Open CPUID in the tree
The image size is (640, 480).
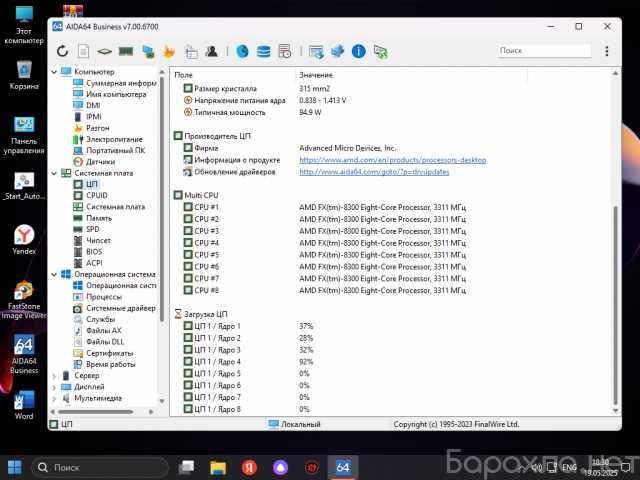(x=90, y=196)
